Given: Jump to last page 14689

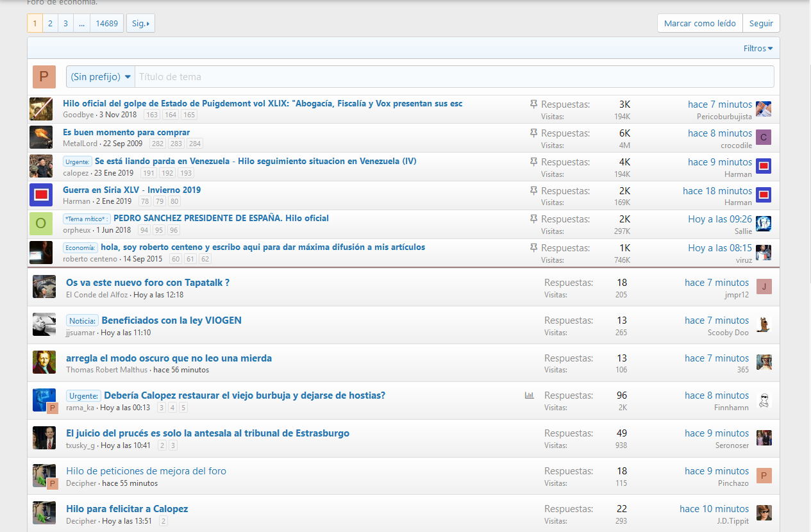Looking at the screenshot, I should tap(106, 24).
